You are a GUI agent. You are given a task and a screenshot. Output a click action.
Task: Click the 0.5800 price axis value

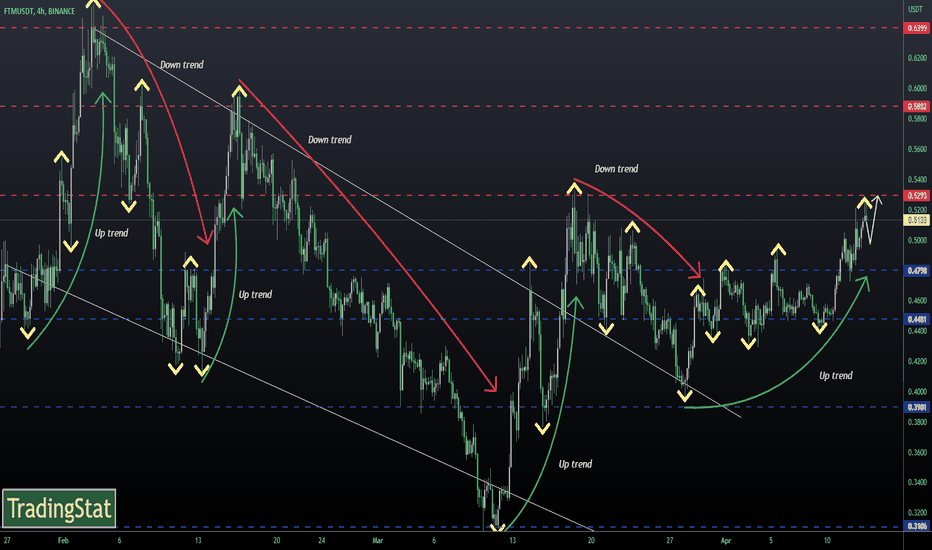(x=917, y=118)
